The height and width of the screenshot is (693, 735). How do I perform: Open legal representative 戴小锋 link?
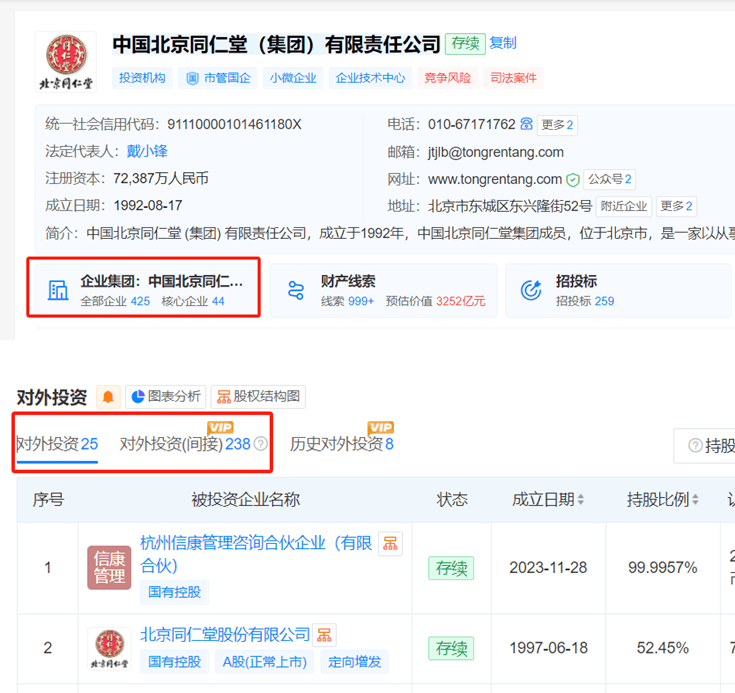tap(147, 151)
